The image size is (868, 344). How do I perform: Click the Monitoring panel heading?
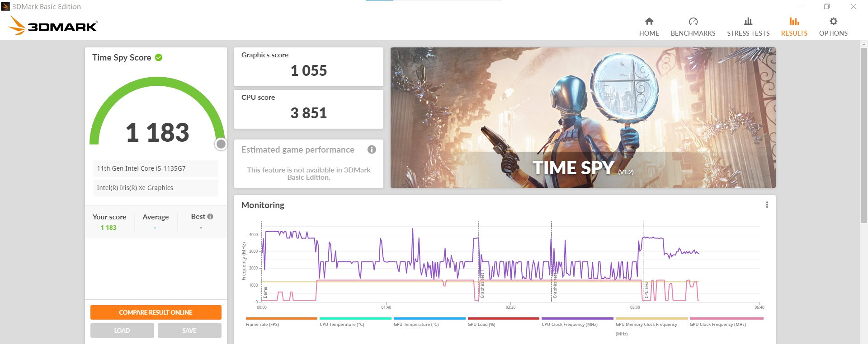pyautogui.click(x=263, y=205)
